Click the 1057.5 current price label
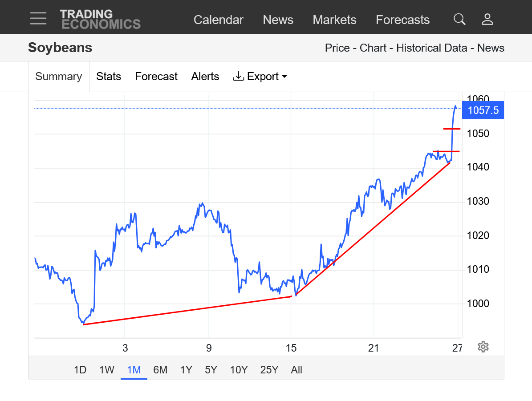Image resolution: width=532 pixels, height=401 pixels. 483,110
